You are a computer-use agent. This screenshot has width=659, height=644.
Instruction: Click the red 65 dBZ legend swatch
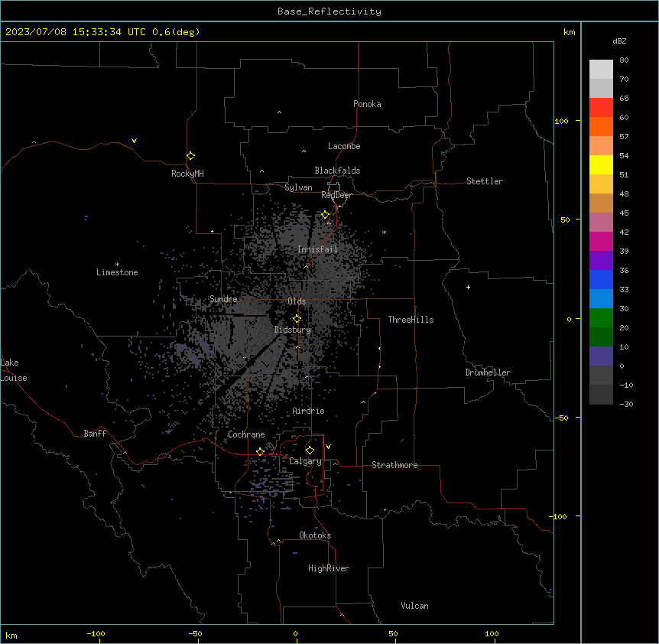point(601,108)
